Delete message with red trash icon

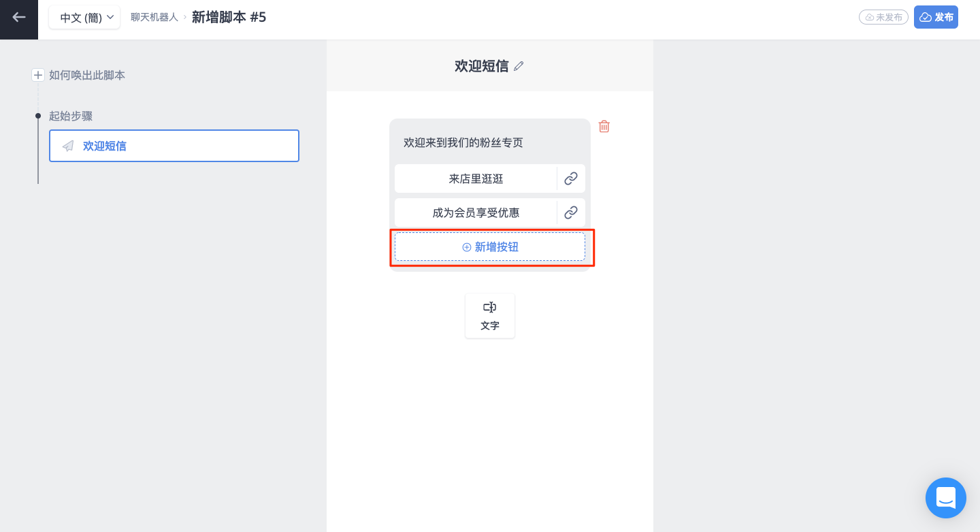[604, 126]
